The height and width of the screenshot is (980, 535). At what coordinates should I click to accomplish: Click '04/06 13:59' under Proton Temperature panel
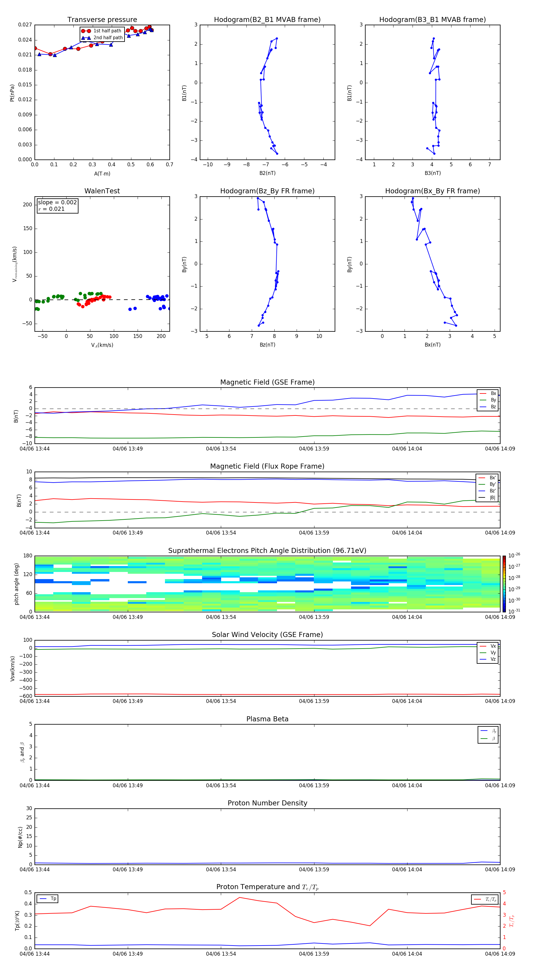click(314, 954)
